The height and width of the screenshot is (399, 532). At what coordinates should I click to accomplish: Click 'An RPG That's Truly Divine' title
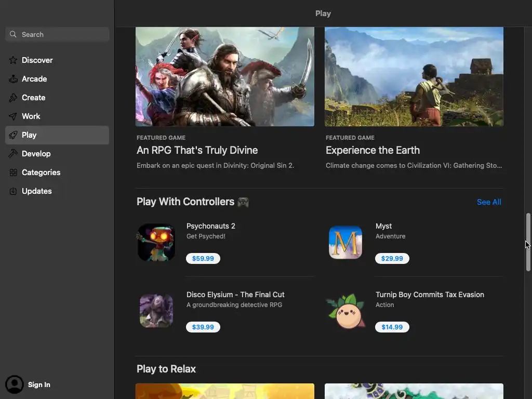197,150
